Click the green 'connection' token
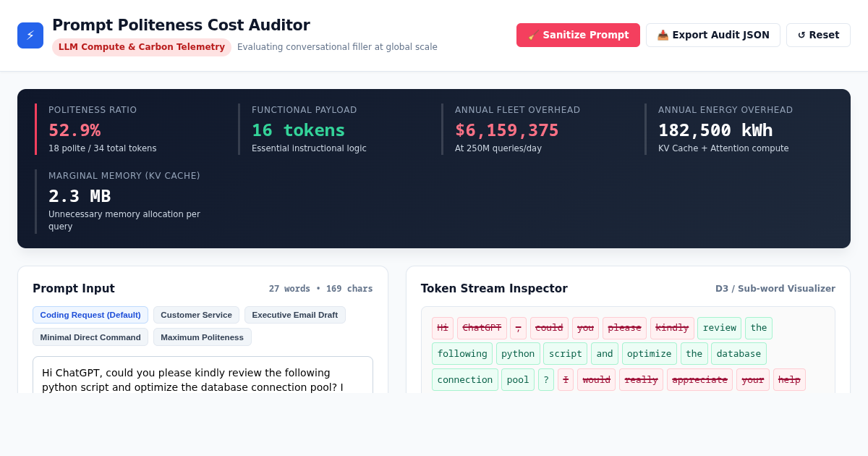 465,380
